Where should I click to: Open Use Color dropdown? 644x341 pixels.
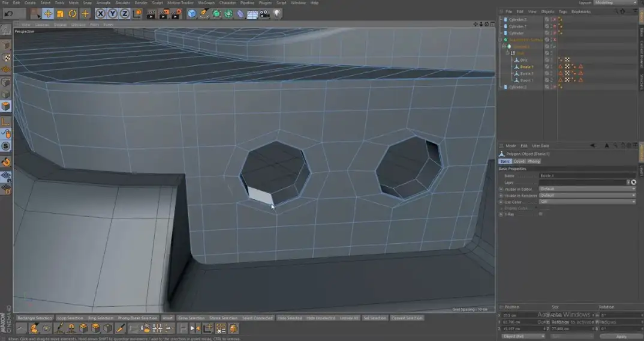[x=587, y=202]
